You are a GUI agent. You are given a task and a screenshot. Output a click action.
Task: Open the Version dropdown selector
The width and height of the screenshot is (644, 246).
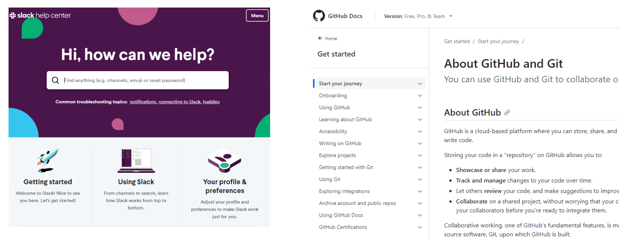418,16
